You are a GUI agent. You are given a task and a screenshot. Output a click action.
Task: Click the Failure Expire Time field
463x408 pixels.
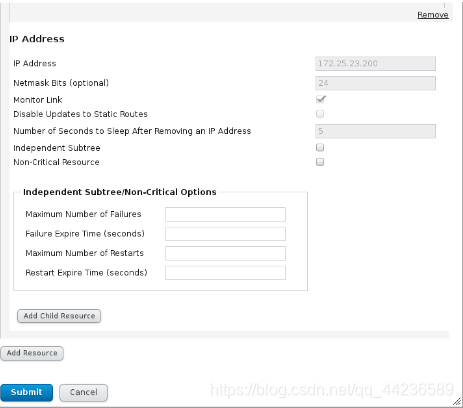pos(225,234)
